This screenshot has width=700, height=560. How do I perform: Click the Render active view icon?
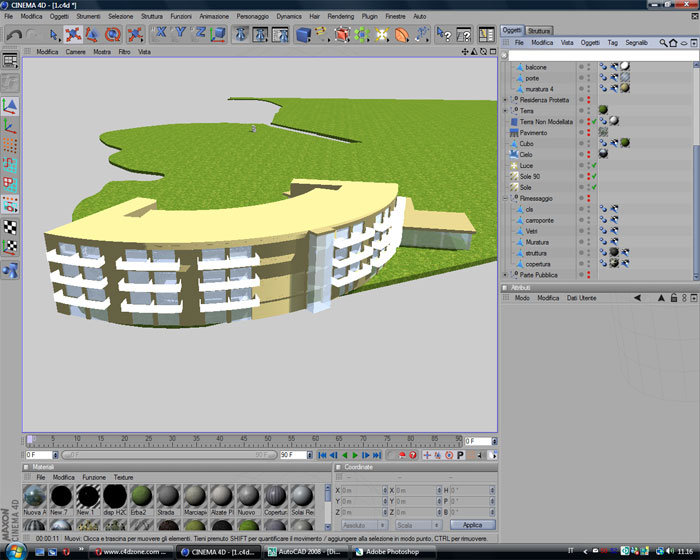tap(241, 34)
